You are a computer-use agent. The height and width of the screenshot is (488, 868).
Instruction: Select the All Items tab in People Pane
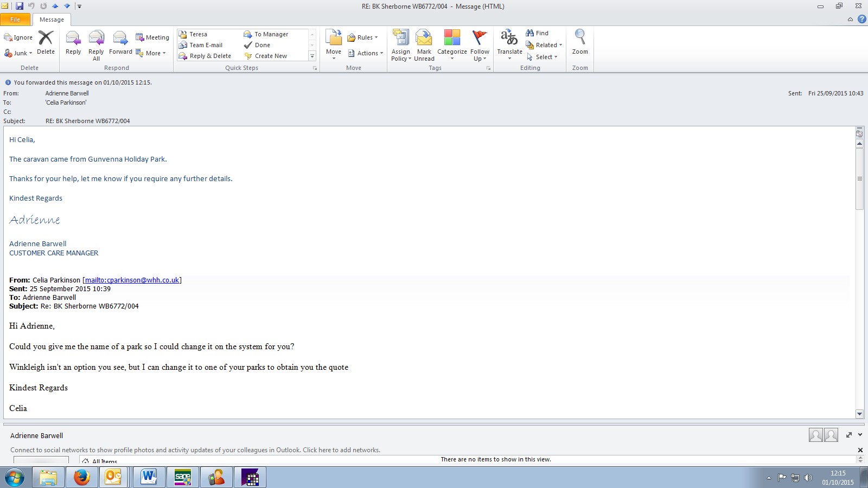pos(100,461)
